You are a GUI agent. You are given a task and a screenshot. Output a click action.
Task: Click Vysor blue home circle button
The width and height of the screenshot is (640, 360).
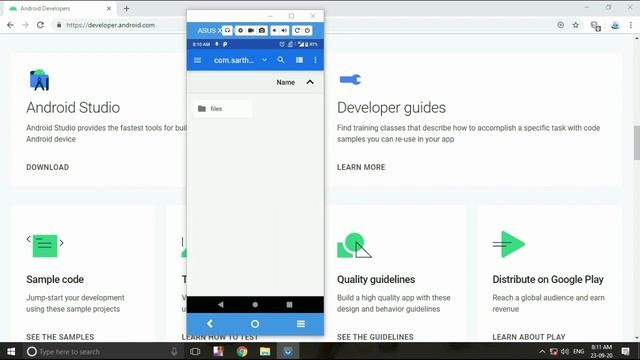pos(255,324)
